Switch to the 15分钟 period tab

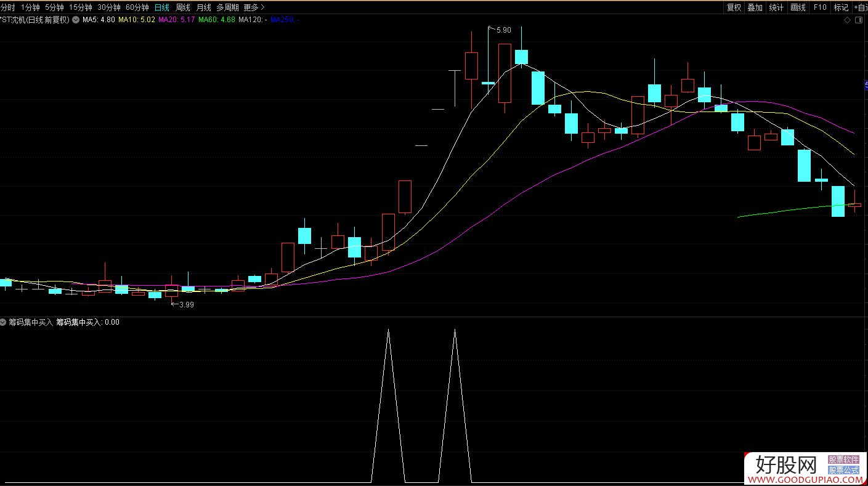pos(80,7)
